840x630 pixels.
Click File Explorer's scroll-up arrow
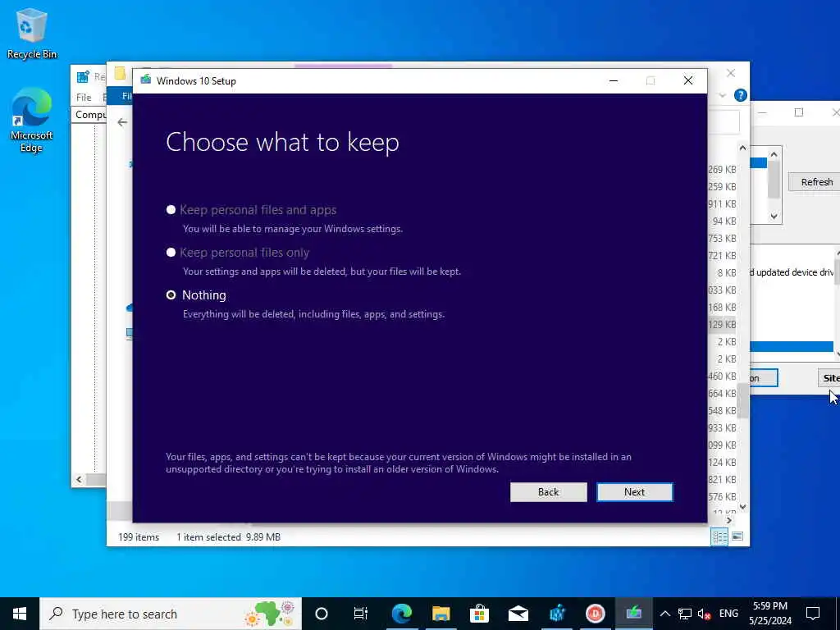[742, 148]
